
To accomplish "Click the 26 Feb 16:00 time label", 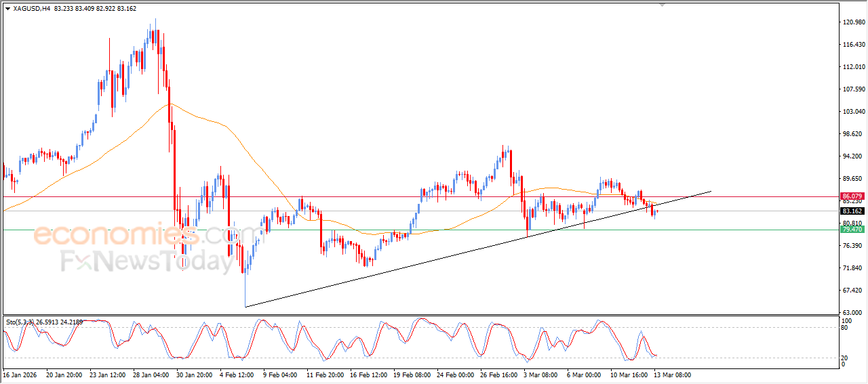I will 499,374.
